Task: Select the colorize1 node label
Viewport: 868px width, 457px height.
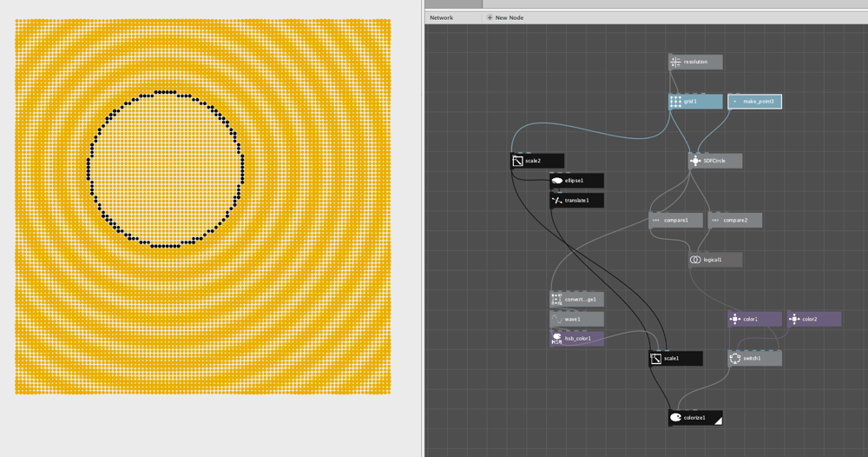Action: click(x=694, y=418)
